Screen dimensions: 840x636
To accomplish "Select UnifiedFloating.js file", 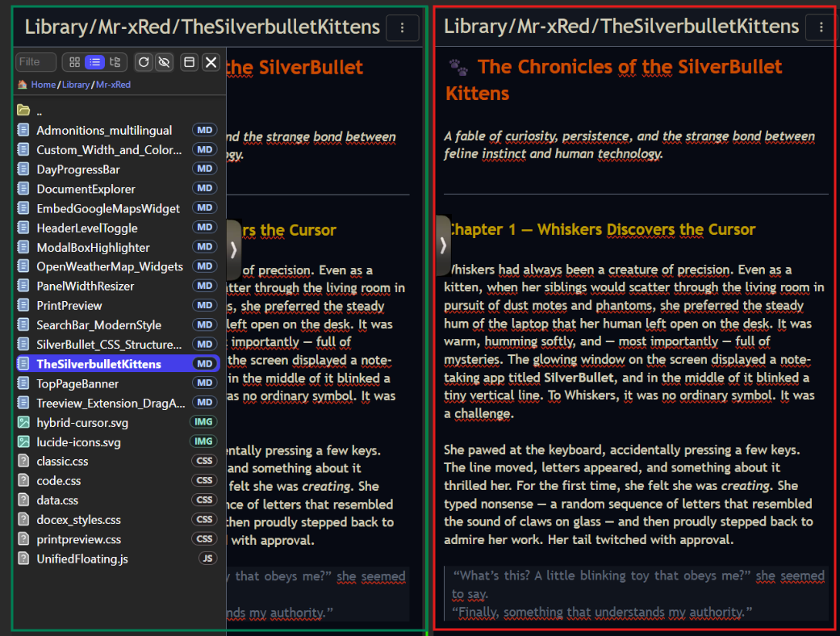I will [x=82, y=559].
